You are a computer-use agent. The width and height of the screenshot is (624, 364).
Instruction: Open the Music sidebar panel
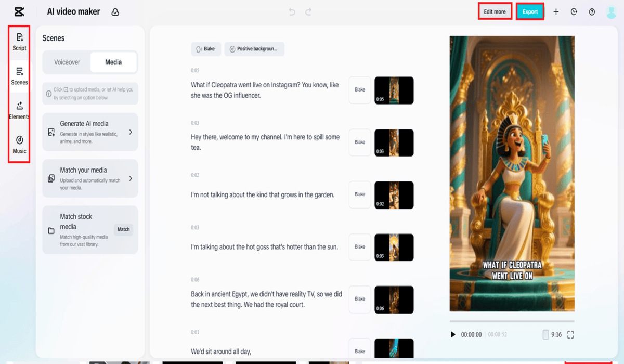(x=19, y=145)
